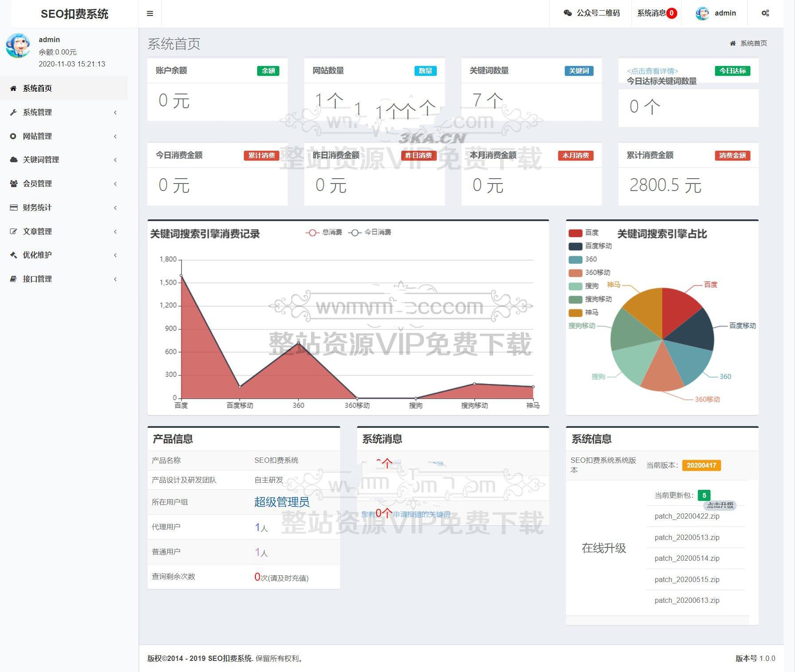Click the 点击查看详情 link
Image resolution: width=795 pixels, height=672 pixels.
coord(652,71)
